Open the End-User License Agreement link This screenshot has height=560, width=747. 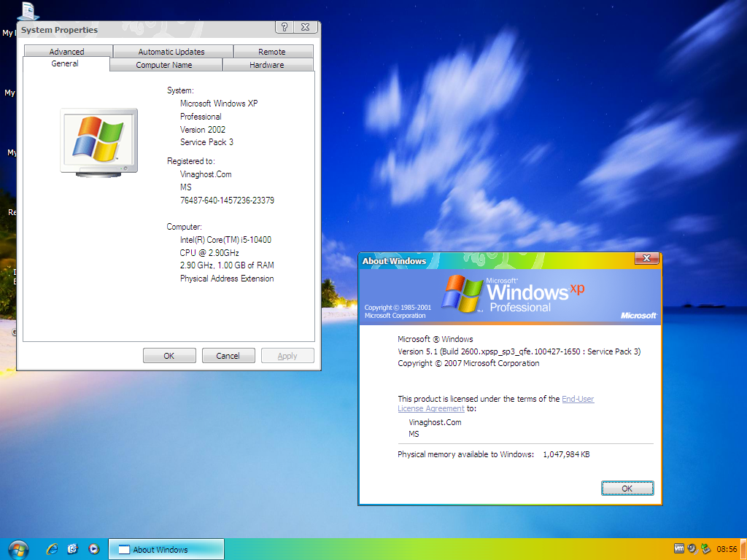point(578,399)
